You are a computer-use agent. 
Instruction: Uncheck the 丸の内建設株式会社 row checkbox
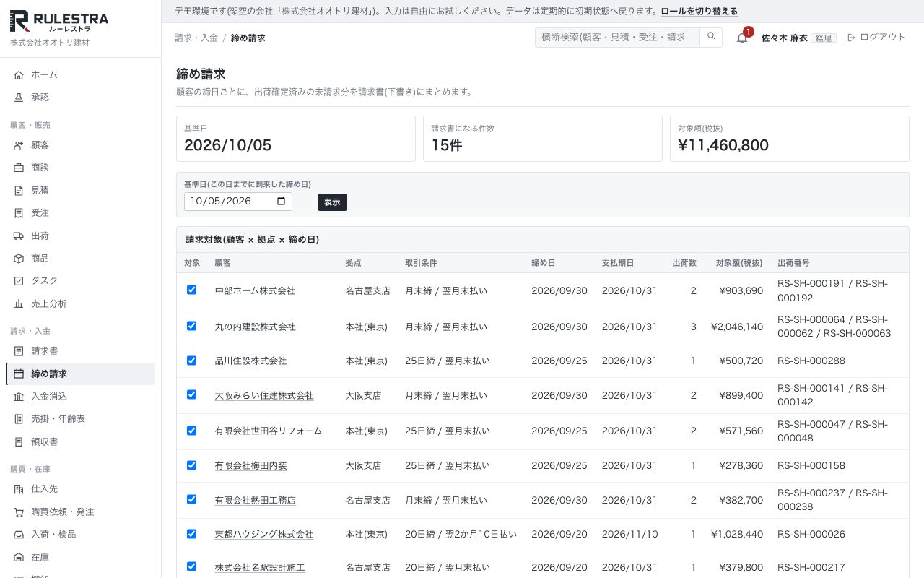tap(191, 326)
